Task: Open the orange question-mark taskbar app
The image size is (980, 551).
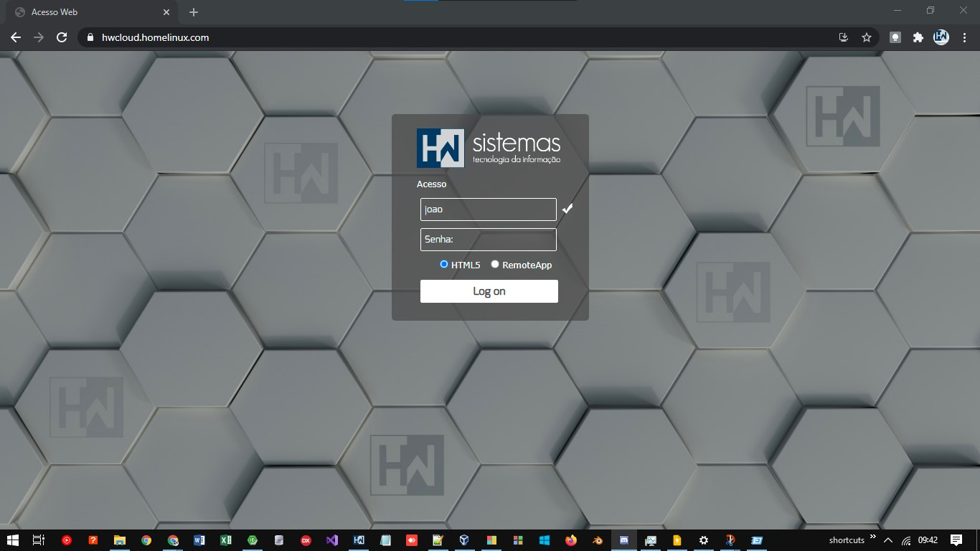Action: click(x=93, y=540)
